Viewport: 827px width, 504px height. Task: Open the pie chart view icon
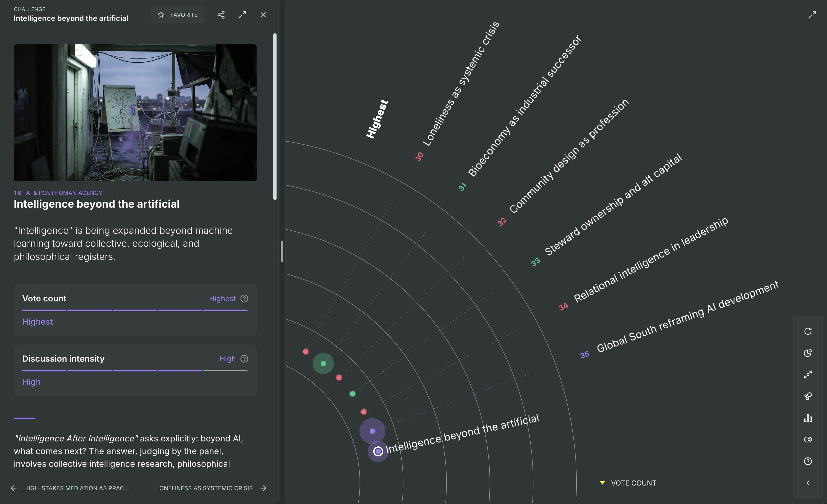[808, 353]
